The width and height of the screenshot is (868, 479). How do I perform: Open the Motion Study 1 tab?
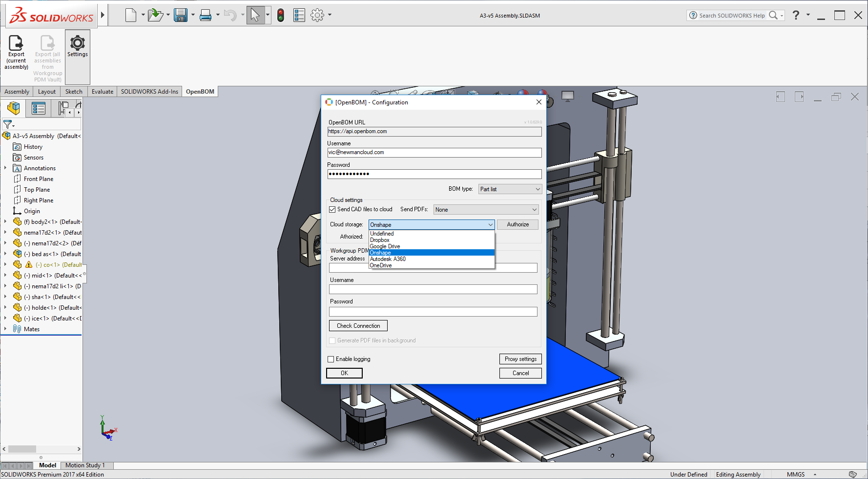coord(86,465)
